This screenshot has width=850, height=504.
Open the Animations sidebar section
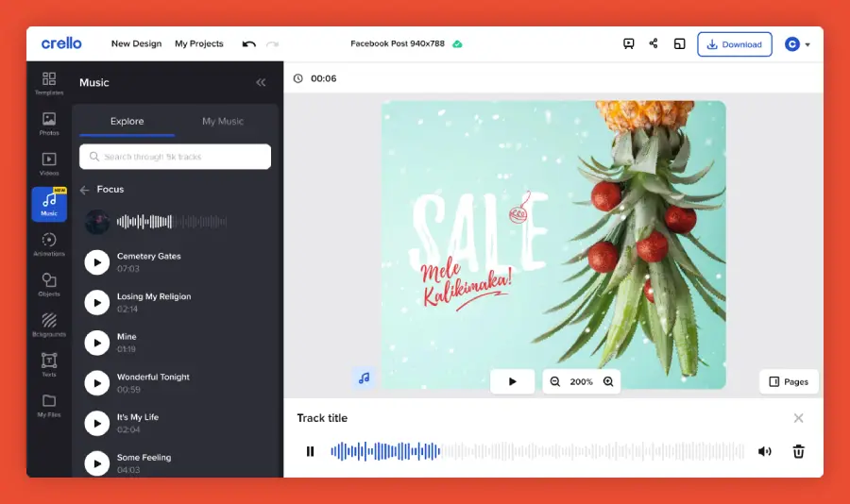click(49, 244)
